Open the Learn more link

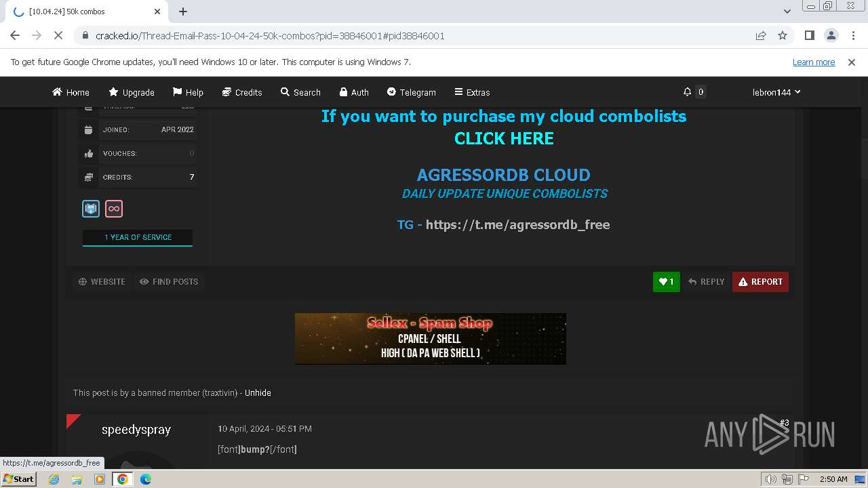click(x=814, y=62)
